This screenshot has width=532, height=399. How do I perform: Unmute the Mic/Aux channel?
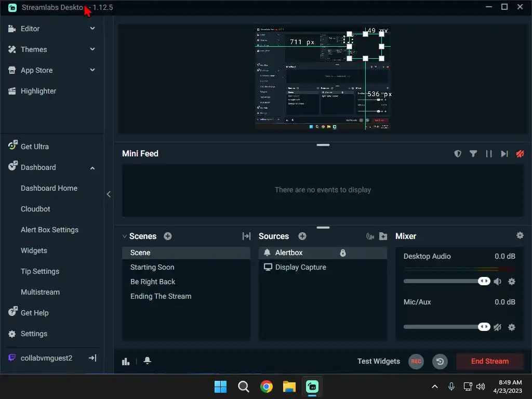pyautogui.click(x=497, y=327)
